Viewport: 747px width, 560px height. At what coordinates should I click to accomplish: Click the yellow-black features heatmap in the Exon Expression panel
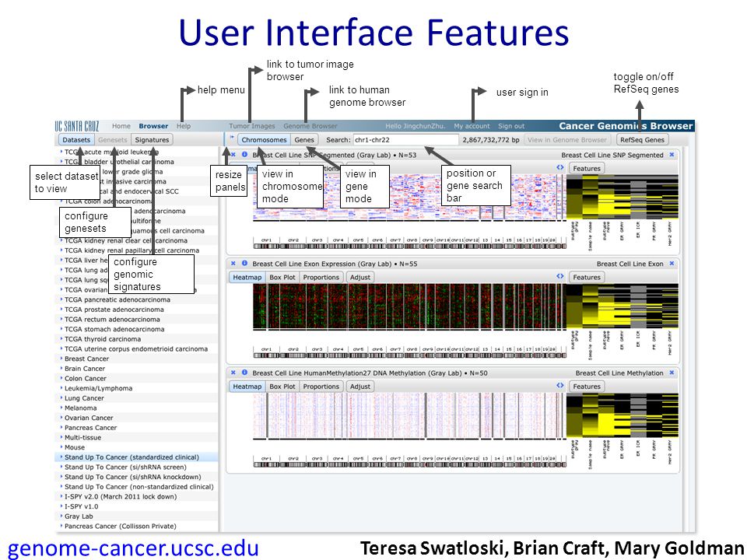(x=622, y=306)
